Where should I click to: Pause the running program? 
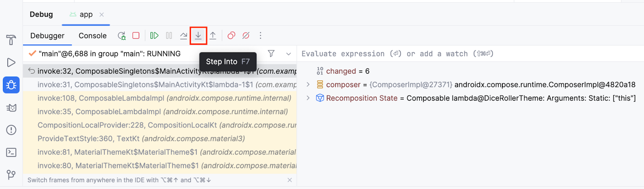(169, 35)
